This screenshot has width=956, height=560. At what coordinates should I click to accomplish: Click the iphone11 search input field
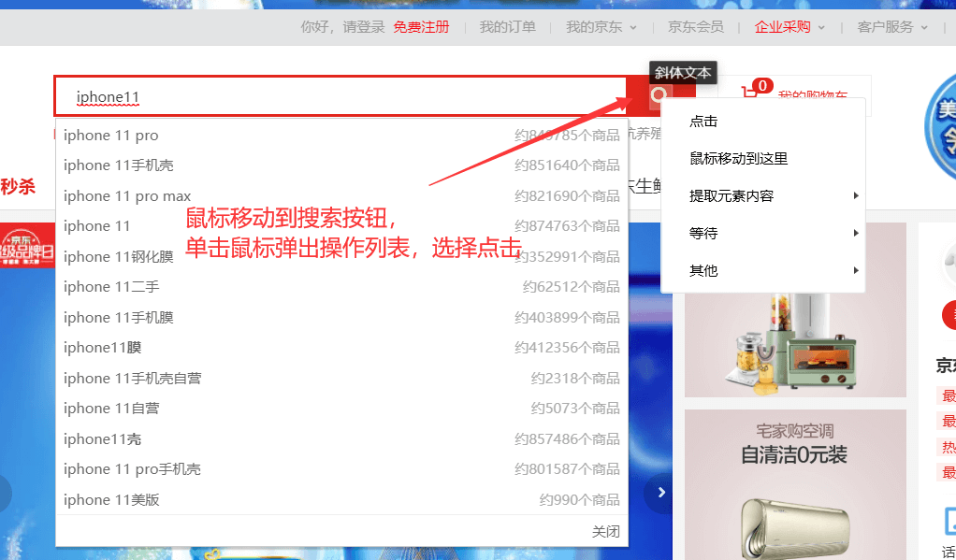pyautogui.click(x=340, y=96)
